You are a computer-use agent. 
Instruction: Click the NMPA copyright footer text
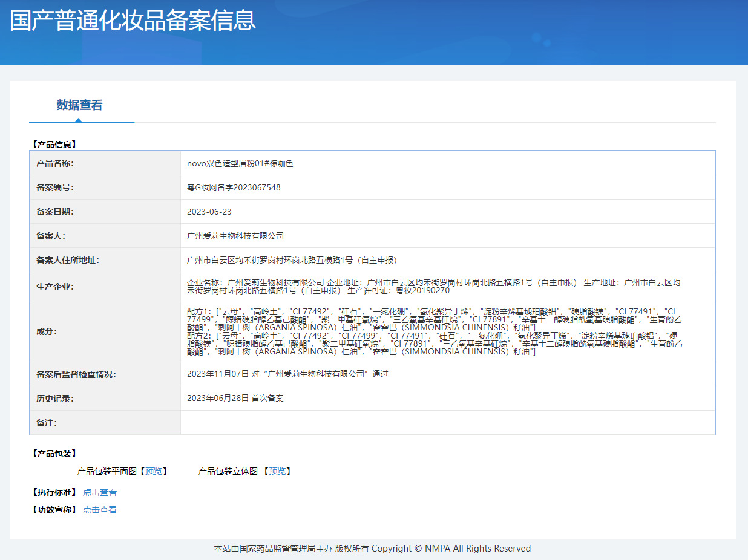(x=372, y=549)
